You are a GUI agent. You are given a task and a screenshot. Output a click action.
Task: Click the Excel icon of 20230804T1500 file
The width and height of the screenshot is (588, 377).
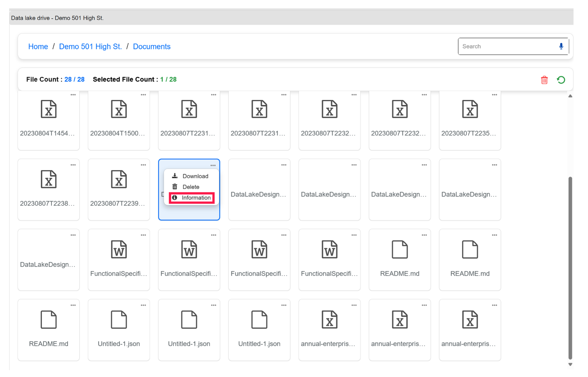[119, 109]
